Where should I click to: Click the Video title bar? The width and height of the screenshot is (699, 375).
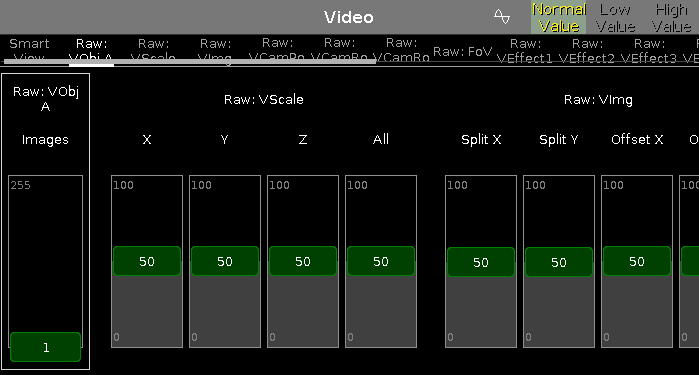tap(349, 17)
